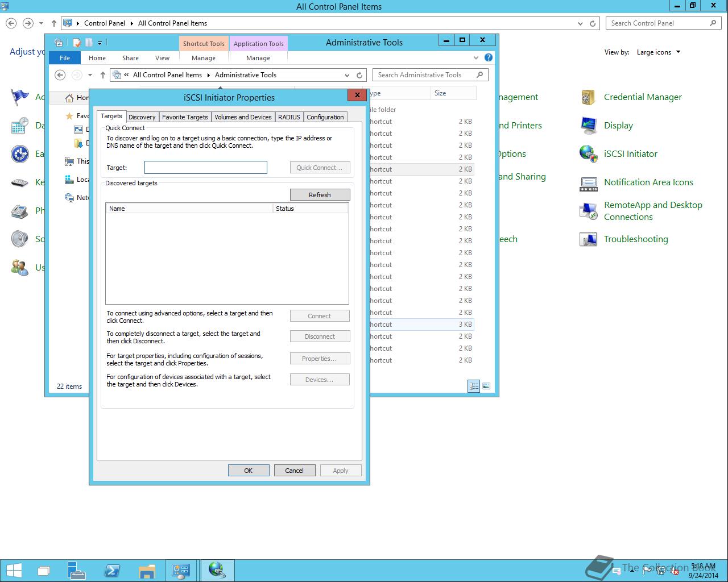Open the File menu in Administrative Tools
This screenshot has width=728, height=582.
click(x=65, y=58)
